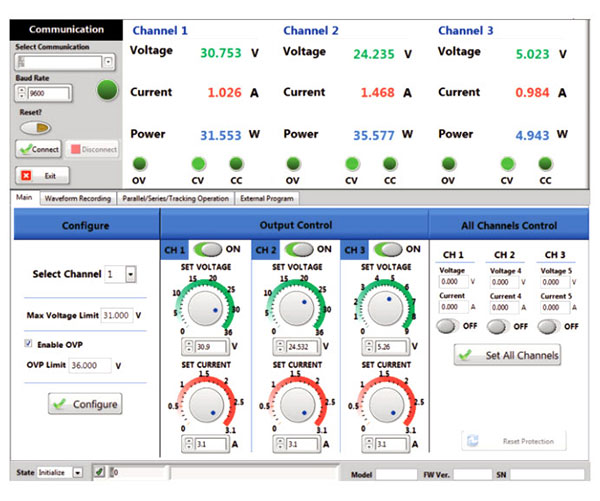
Task: Click the CH 1 SET CURRENT knob
Action: (206, 405)
